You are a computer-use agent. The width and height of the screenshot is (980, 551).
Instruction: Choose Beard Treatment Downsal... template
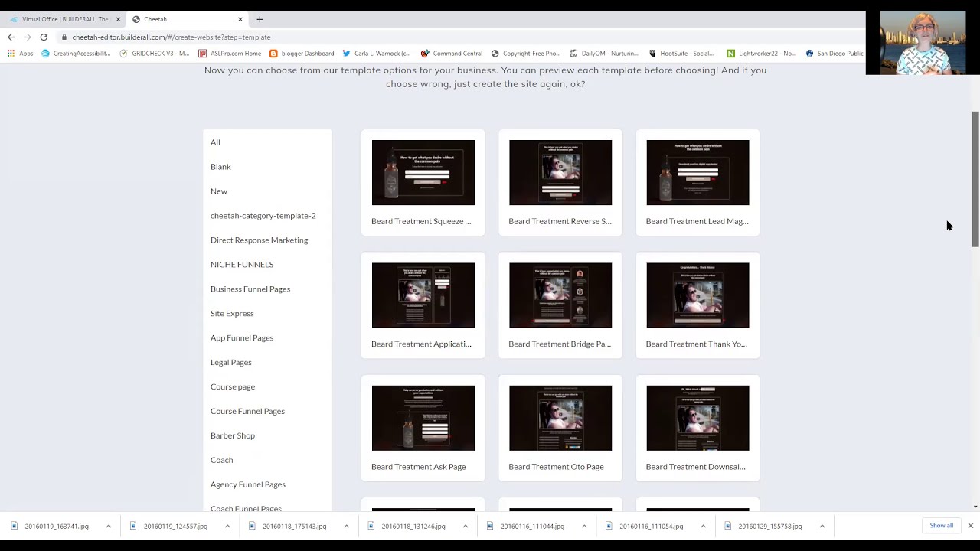[x=697, y=428]
